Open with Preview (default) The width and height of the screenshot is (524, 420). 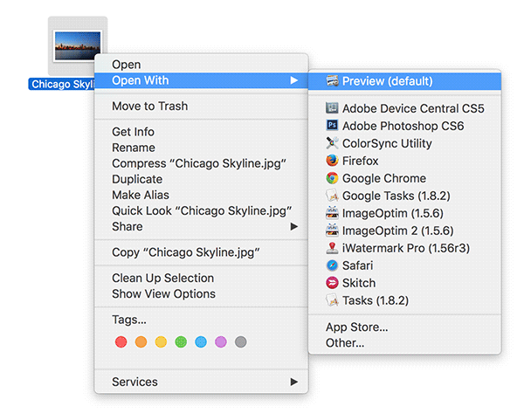(x=404, y=81)
